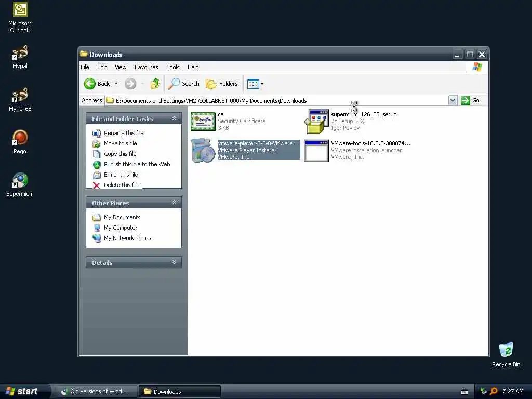Click the ca file name label
Screen dimensions: 532x399
coord(220,114)
